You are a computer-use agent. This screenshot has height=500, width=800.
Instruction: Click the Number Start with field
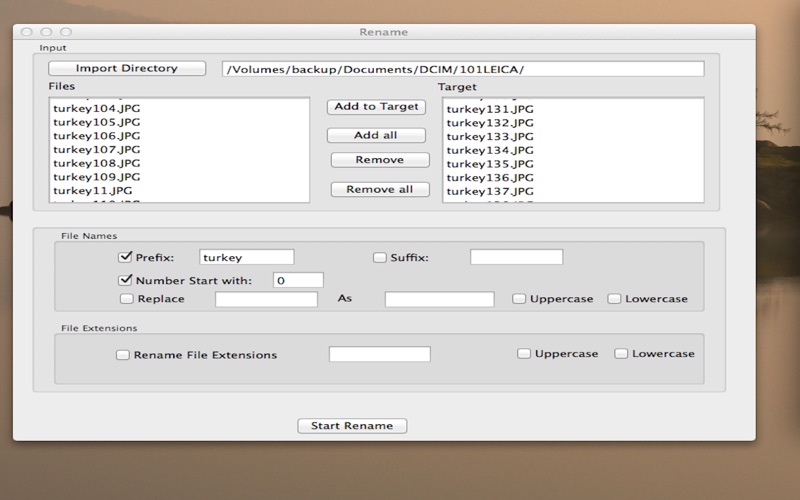coord(298,280)
